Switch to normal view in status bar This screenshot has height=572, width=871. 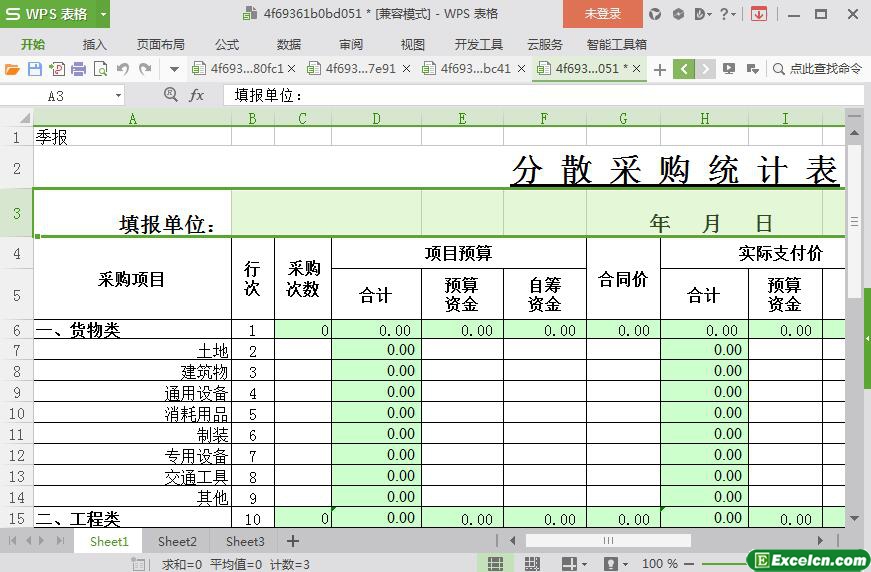(x=495, y=564)
